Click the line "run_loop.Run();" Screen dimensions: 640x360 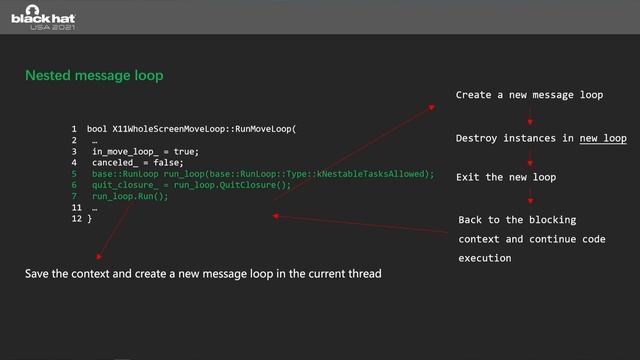pyautogui.click(x=130, y=196)
